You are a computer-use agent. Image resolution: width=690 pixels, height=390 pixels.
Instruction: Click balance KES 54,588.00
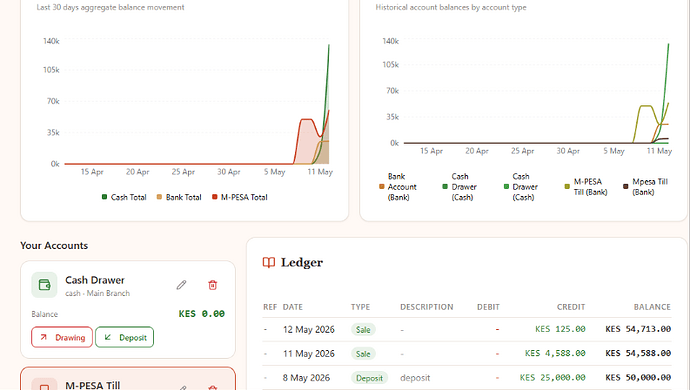pos(638,353)
